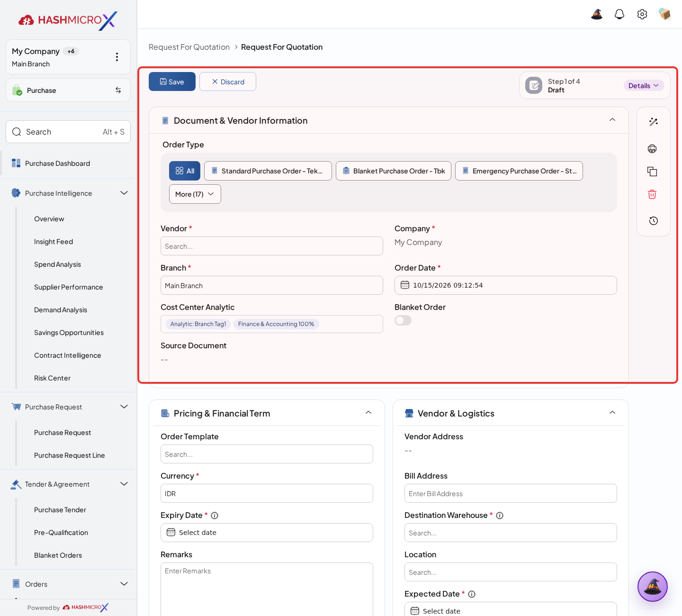Click the duplicate document icon
The width and height of the screenshot is (682, 616).
click(x=652, y=172)
